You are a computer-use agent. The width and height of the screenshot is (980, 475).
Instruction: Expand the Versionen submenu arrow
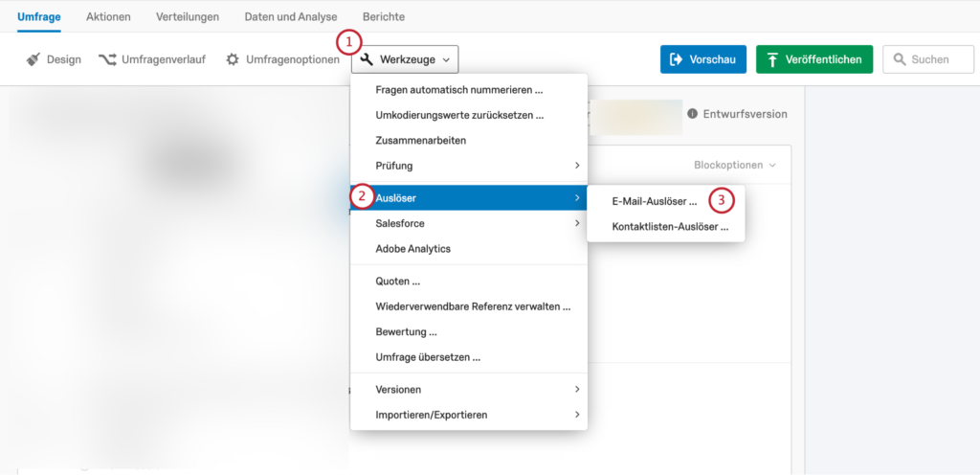point(577,390)
